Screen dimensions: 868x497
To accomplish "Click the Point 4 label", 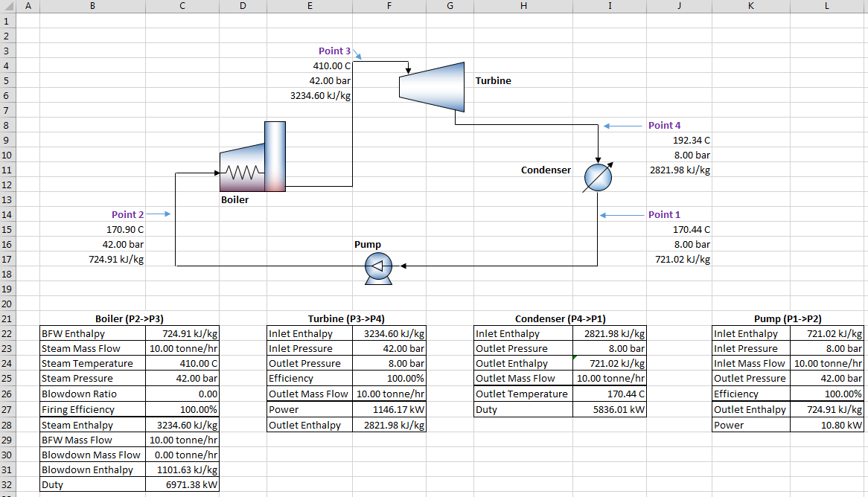I will click(x=664, y=126).
